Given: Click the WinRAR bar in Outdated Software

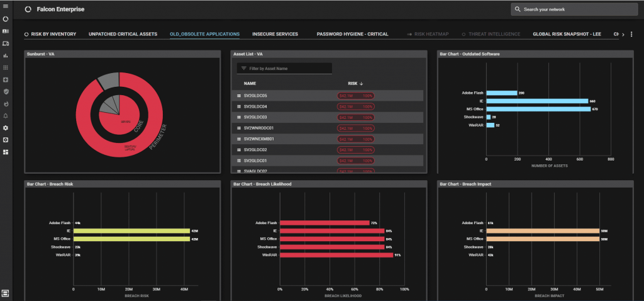Looking at the screenshot, I should pyautogui.click(x=491, y=125).
